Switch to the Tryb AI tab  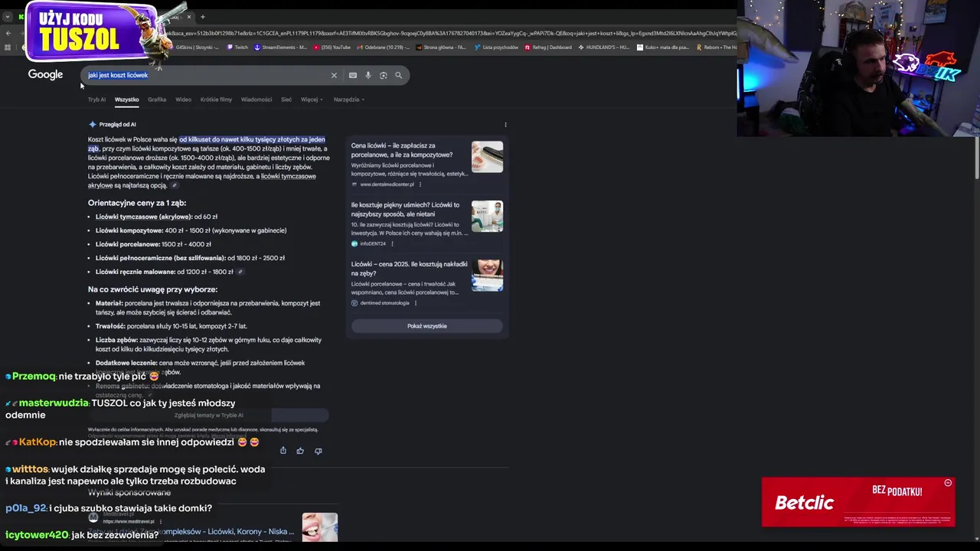tap(96, 99)
